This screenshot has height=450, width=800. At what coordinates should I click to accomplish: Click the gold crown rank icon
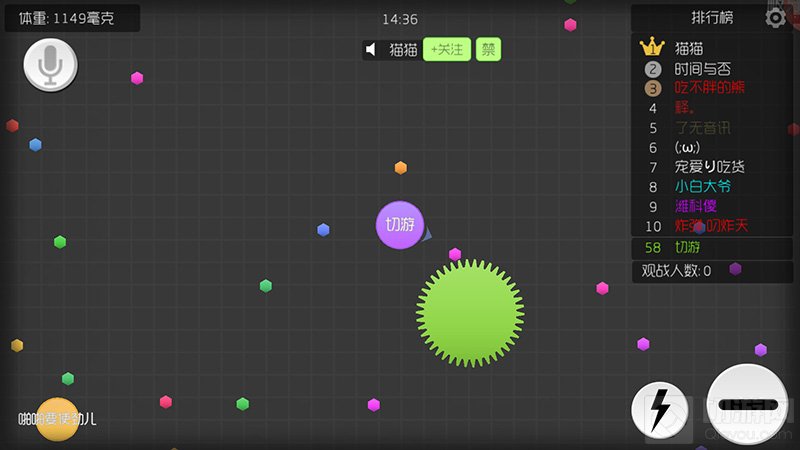(x=653, y=47)
